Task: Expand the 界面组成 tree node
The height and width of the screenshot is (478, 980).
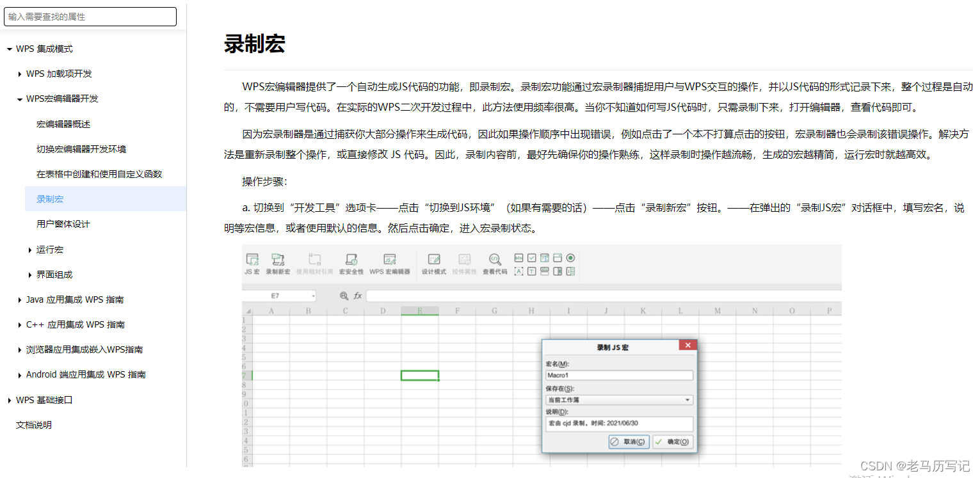Action: (x=30, y=275)
